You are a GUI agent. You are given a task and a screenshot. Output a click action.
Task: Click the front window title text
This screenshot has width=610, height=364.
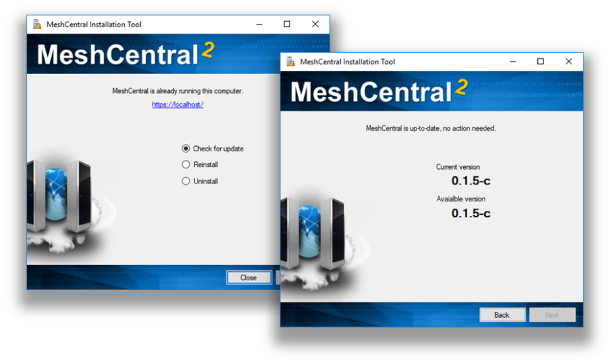coord(348,61)
